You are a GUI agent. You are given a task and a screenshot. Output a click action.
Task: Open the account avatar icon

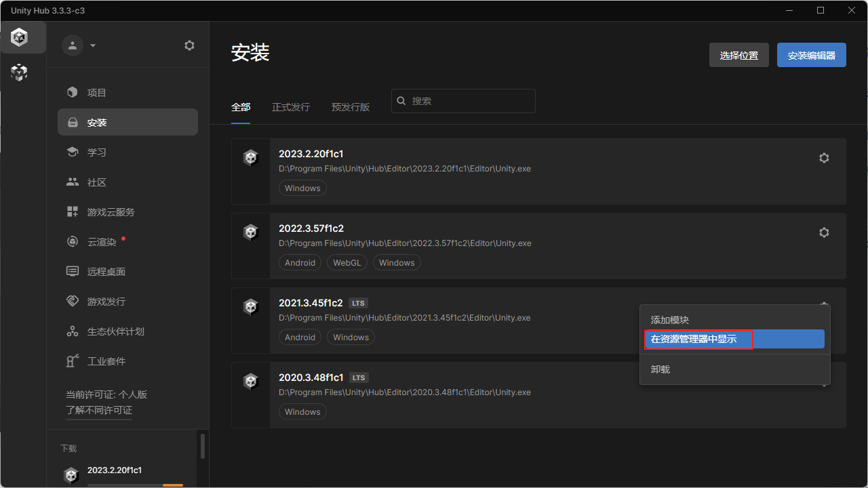72,45
